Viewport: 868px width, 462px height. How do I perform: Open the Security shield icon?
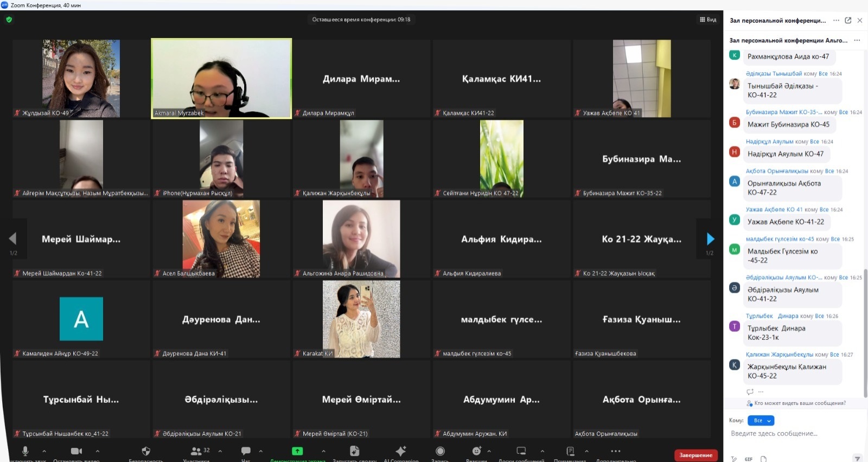point(145,451)
